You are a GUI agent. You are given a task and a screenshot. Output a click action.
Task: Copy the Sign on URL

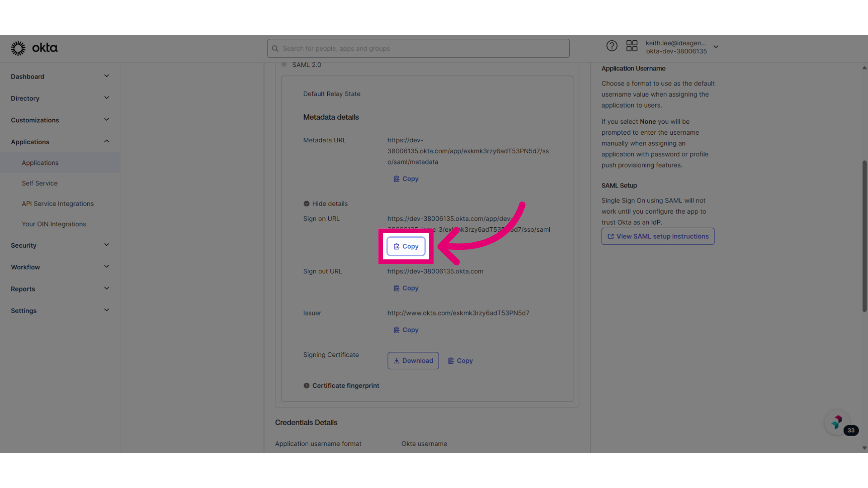pyautogui.click(x=406, y=246)
